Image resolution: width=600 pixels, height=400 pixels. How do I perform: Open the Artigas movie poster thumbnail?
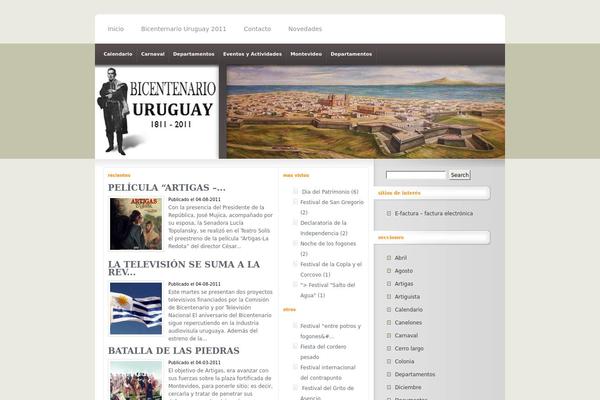pos(136,224)
